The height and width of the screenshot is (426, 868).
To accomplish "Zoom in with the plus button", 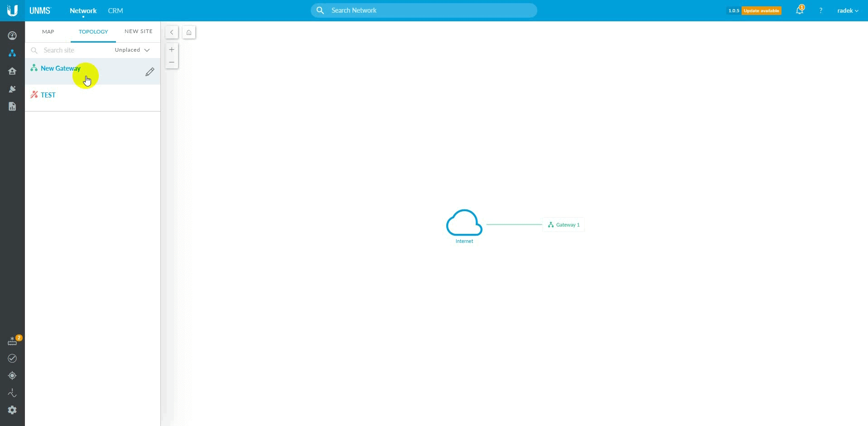I will click(x=172, y=50).
